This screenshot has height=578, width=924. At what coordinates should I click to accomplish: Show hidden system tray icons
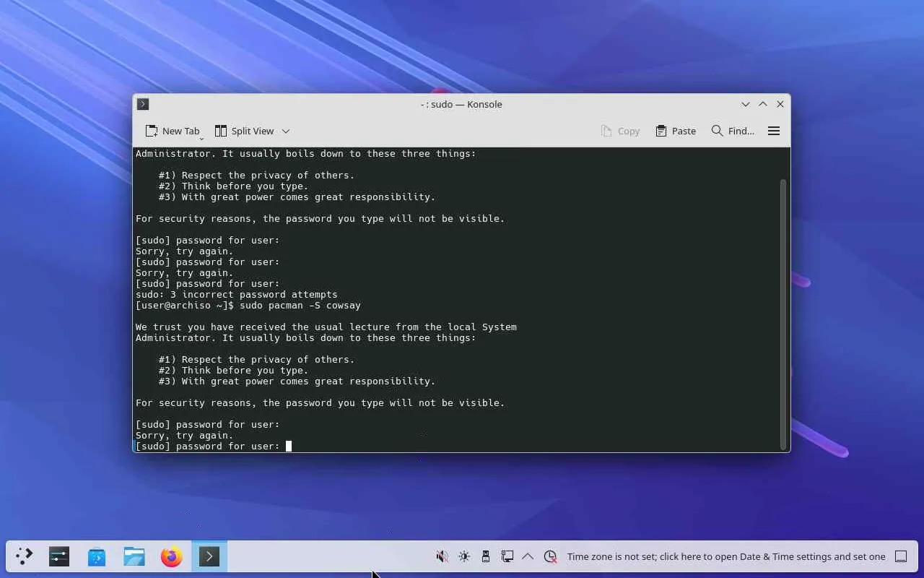[528, 556]
